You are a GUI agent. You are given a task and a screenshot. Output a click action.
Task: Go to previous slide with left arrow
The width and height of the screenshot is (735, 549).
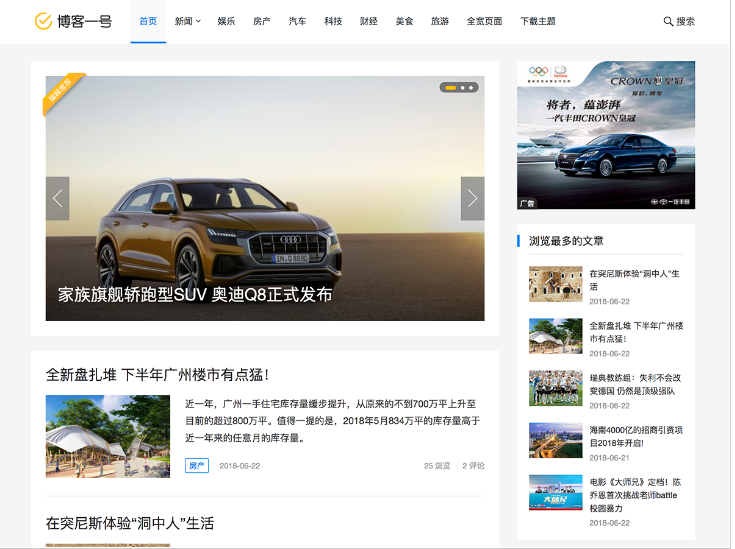(58, 198)
